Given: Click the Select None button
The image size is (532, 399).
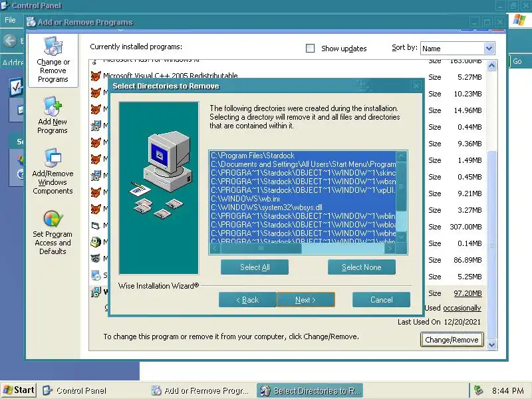Looking at the screenshot, I should (x=361, y=267).
